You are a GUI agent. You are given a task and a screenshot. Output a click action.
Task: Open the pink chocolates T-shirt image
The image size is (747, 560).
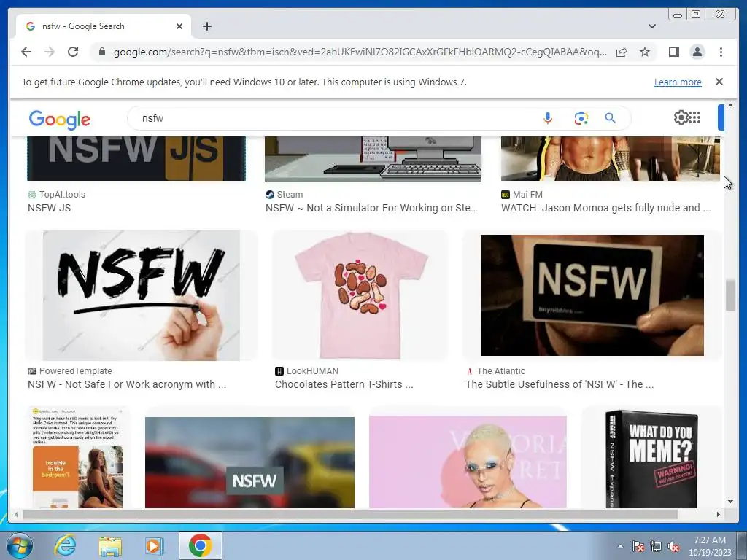(360, 295)
